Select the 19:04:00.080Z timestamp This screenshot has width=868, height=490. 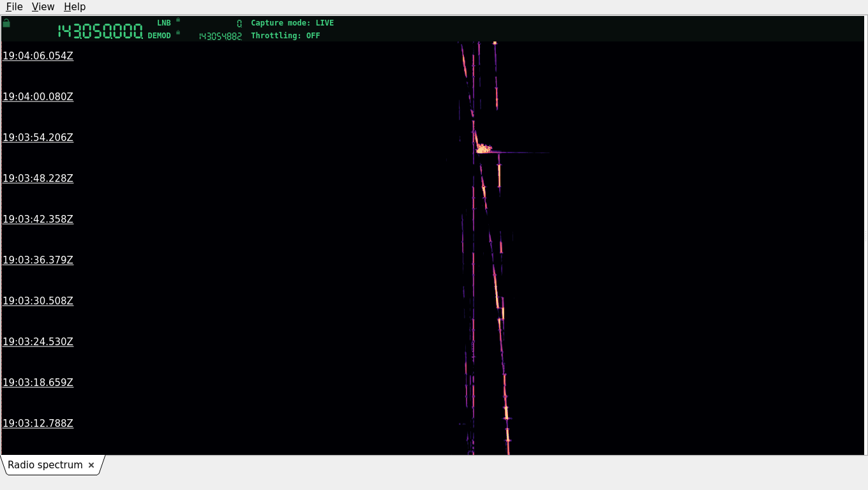(x=38, y=97)
